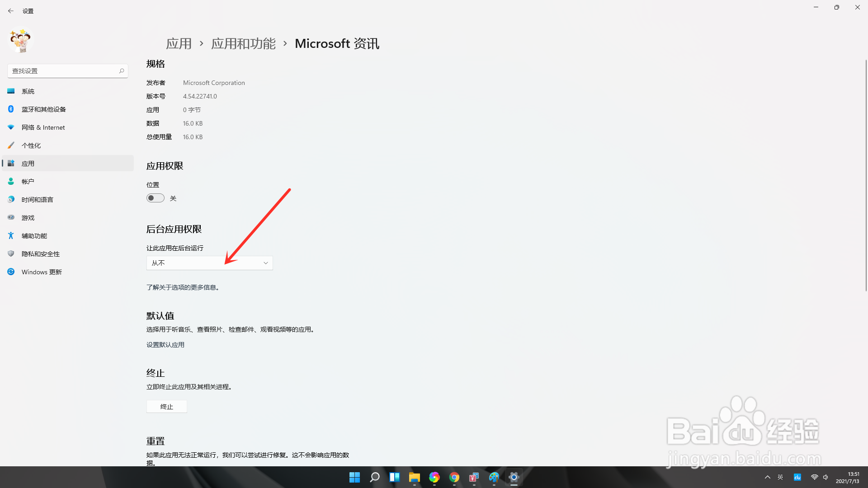Screen dimensions: 868x488
Task: Click the 帐户 person icon
Action: point(11,181)
